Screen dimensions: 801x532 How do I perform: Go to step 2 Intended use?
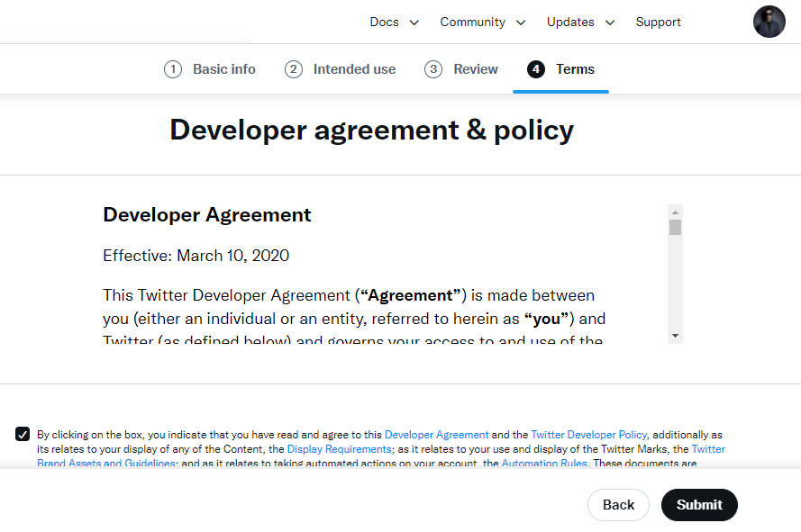click(340, 69)
